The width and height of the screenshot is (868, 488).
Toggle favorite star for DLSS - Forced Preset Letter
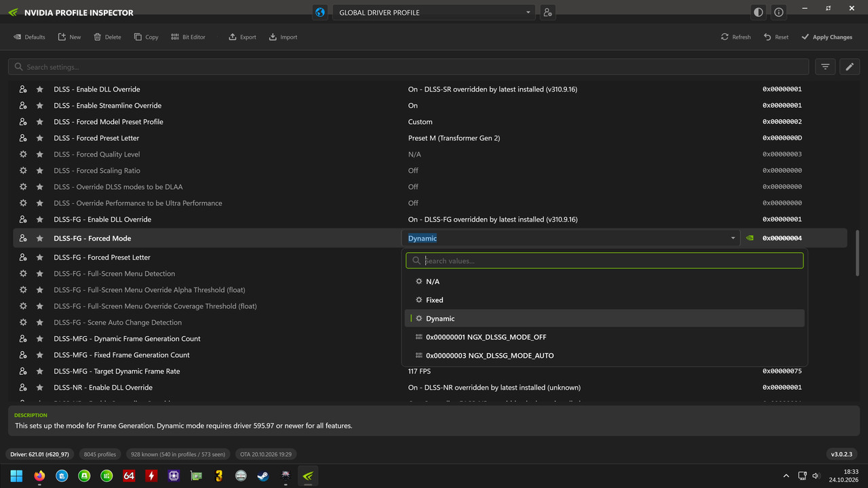(40, 138)
